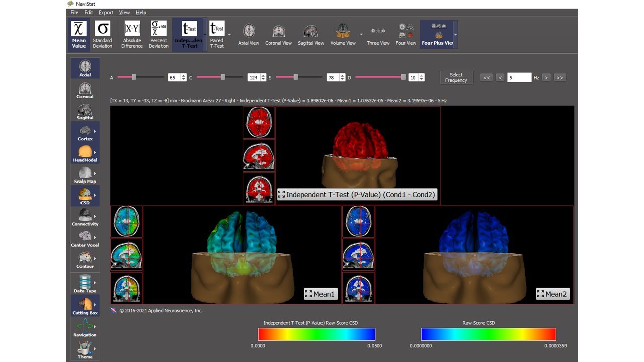The image size is (644, 362).
Task: Click the Mean2 sagittal slice thumbnail
Action: (358, 254)
